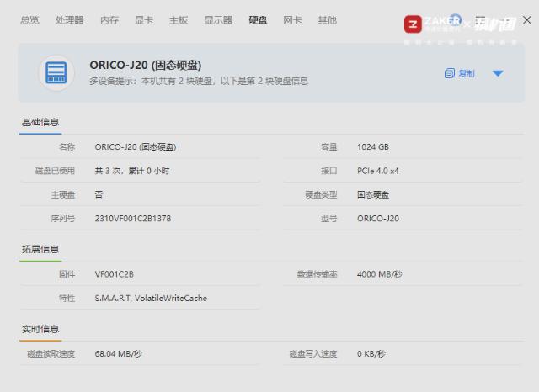Select the 实时信息 section heading
539x392 pixels.
point(40,329)
